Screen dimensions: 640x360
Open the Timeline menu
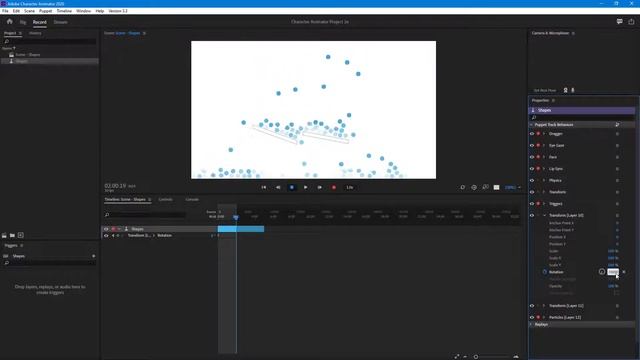64,11
